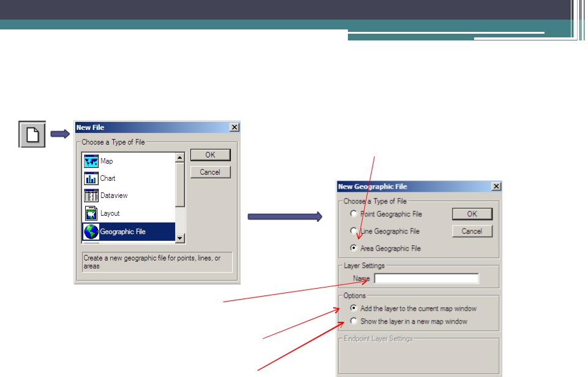
Task: Select Area Geographic File radio button
Action: [x=353, y=248]
